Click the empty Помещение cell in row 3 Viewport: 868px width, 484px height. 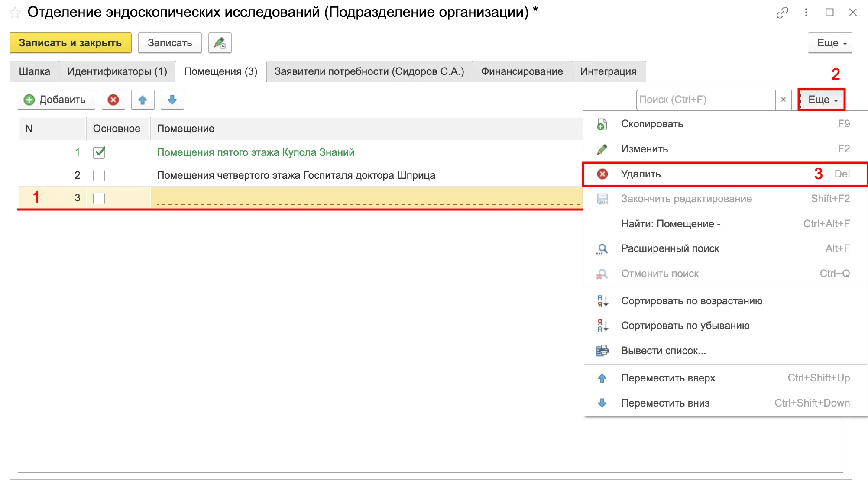click(x=366, y=198)
